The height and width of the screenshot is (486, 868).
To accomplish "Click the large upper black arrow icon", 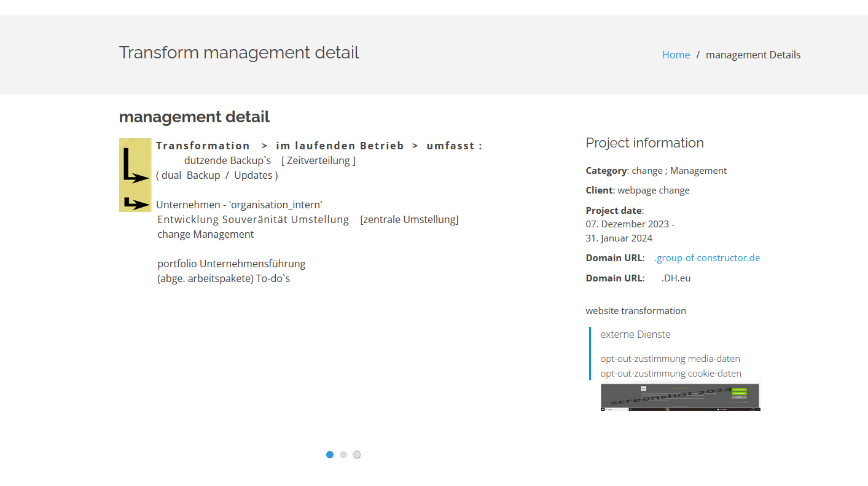I will coord(135,166).
